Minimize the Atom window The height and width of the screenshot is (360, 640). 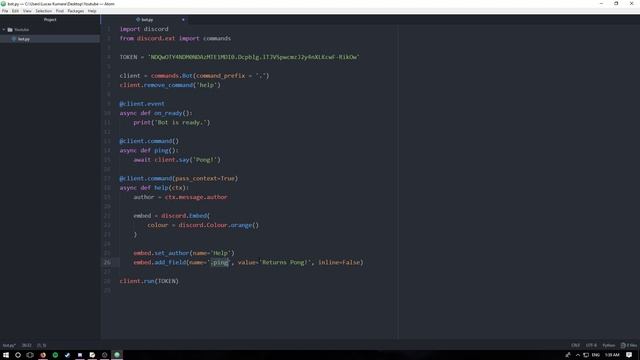click(601, 4)
